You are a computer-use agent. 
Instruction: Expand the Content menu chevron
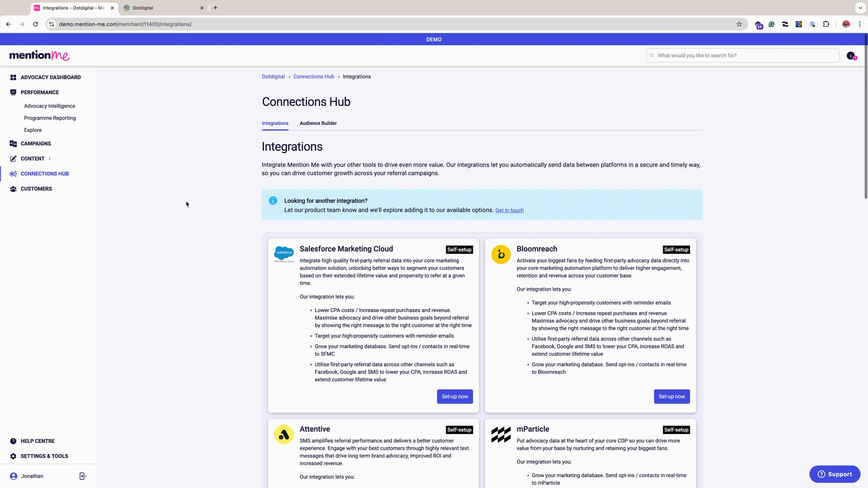coord(50,159)
